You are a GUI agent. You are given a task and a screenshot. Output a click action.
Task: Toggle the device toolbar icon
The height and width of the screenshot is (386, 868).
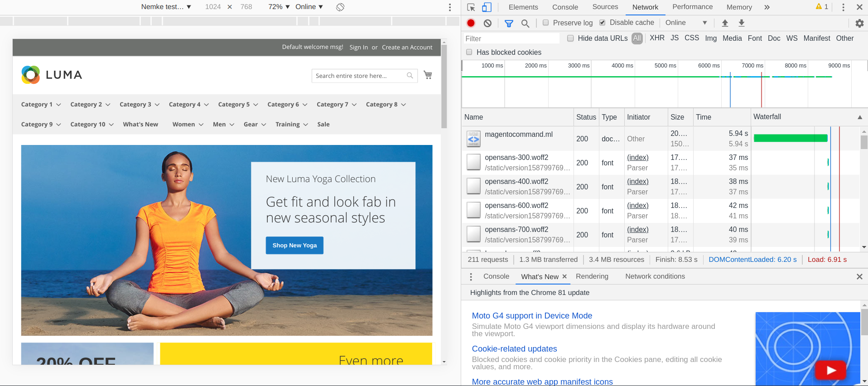(487, 7)
